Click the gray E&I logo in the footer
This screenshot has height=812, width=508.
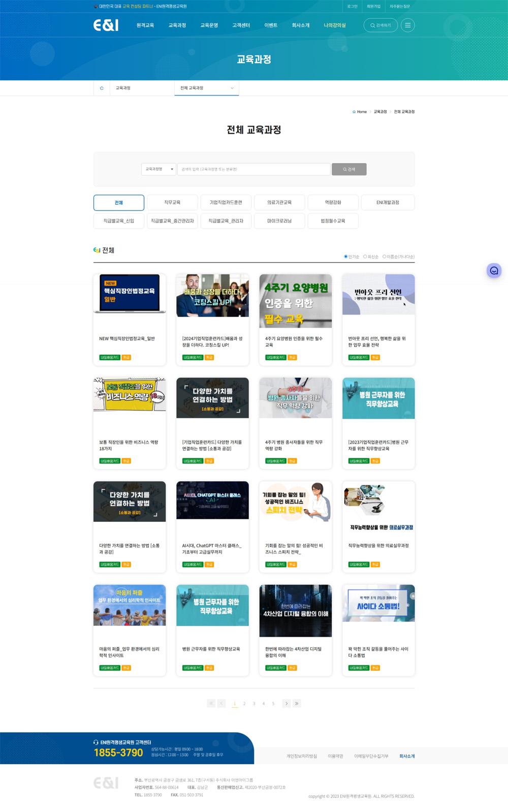click(x=106, y=783)
